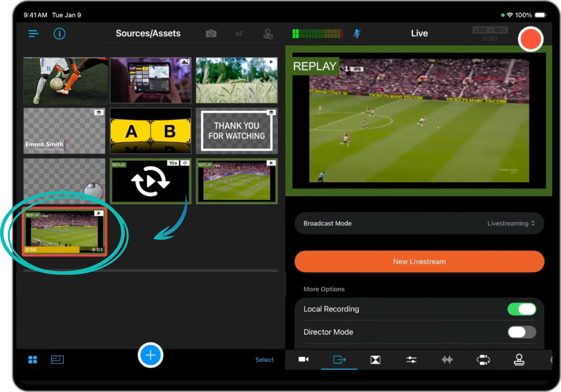Select the A B split-screen source
This screenshot has width=561, height=392.
click(x=151, y=131)
